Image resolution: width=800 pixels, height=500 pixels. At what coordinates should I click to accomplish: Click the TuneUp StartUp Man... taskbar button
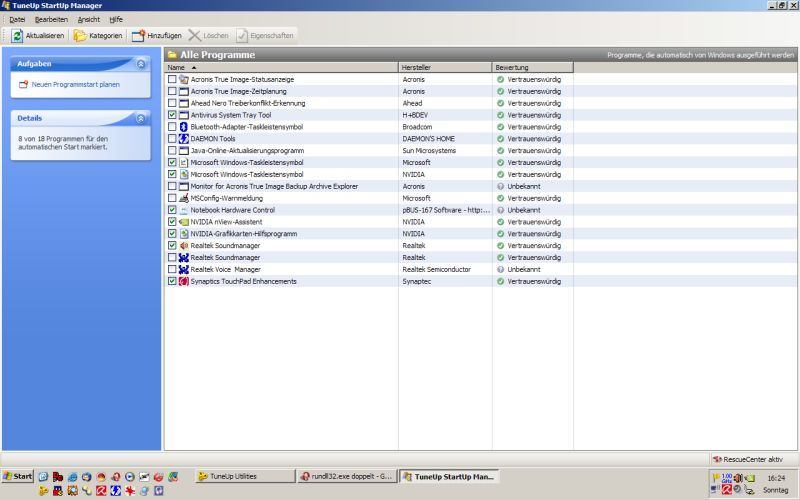(449, 477)
